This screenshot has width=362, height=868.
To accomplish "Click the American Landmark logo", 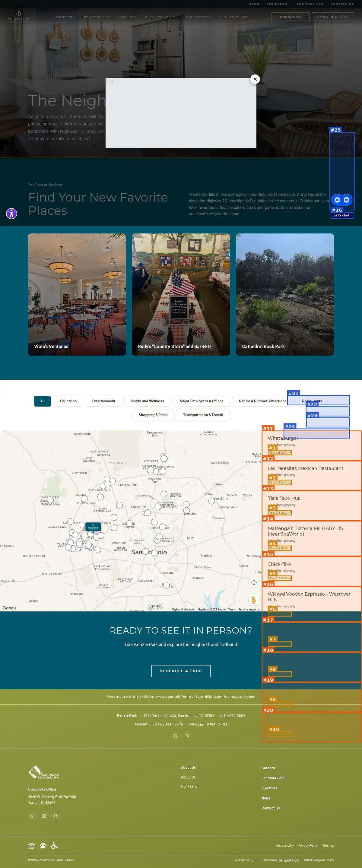I will coord(43,772).
